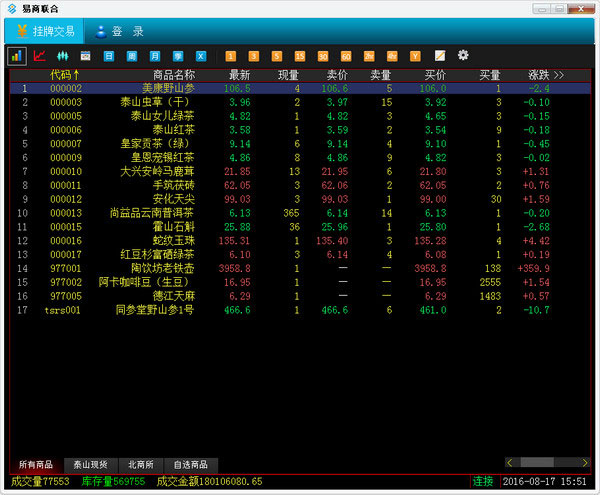Switch to 所有商品 bottom tab

[x=36, y=465]
